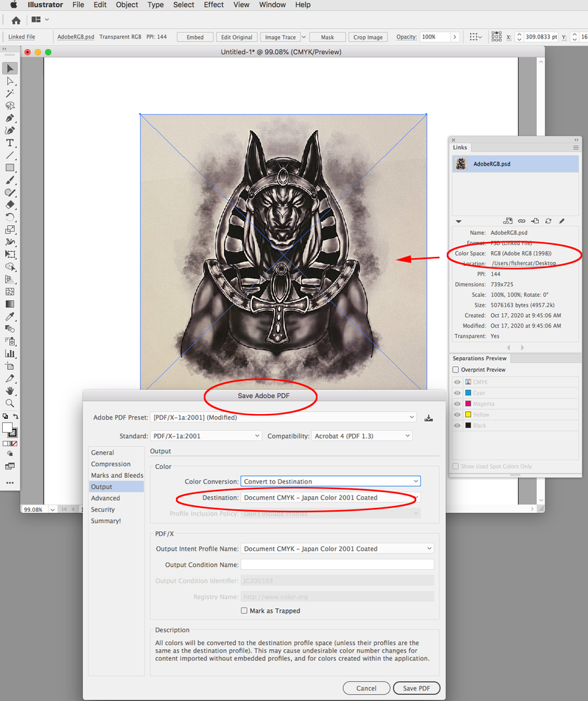Select the Rectangle tool
The width and height of the screenshot is (588, 701).
10,168
